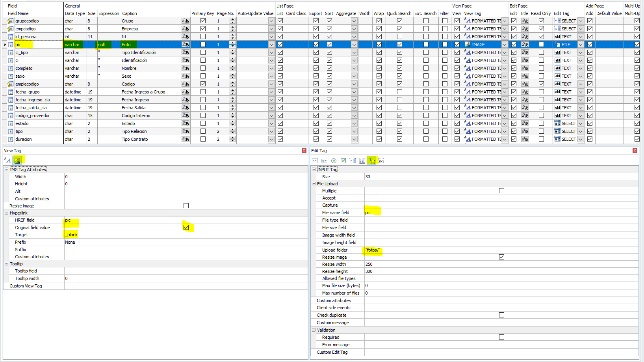Image resolution: width=644 pixels, height=362 pixels.
Task: Open Aggregate dropdown for grupocodigo row
Action: click(354, 21)
